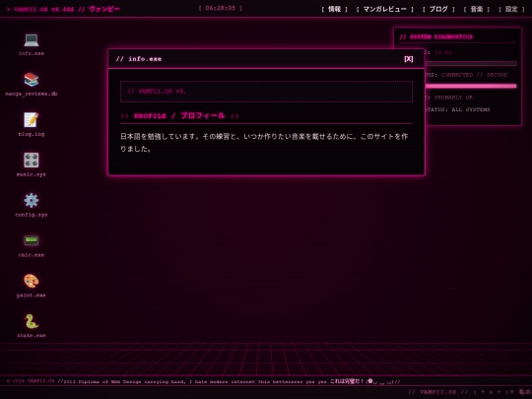Image resolution: width=532 pixels, height=399 pixels.
Task: Open manga_reviews.db books icon
Action: click(32, 80)
